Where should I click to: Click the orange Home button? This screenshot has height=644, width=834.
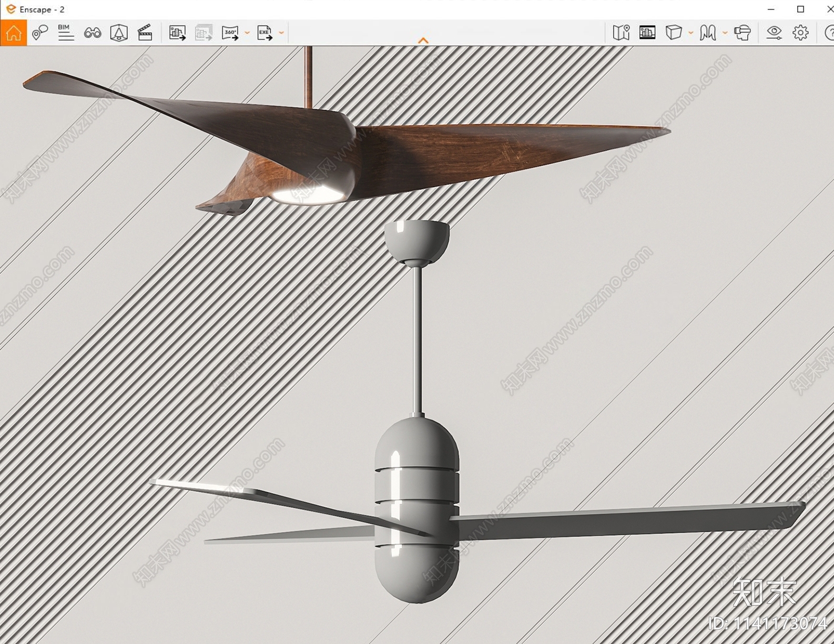[x=13, y=33]
